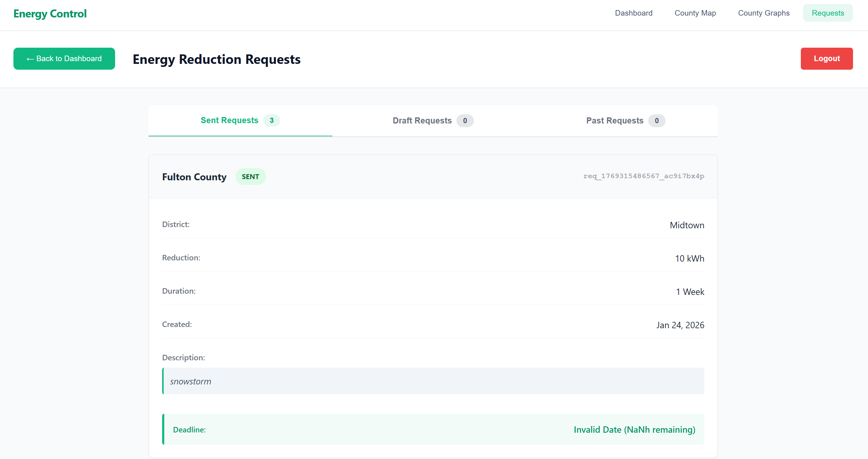Viewport: 868px width, 459px height.
Task: Go to County Map page
Action: (x=695, y=13)
